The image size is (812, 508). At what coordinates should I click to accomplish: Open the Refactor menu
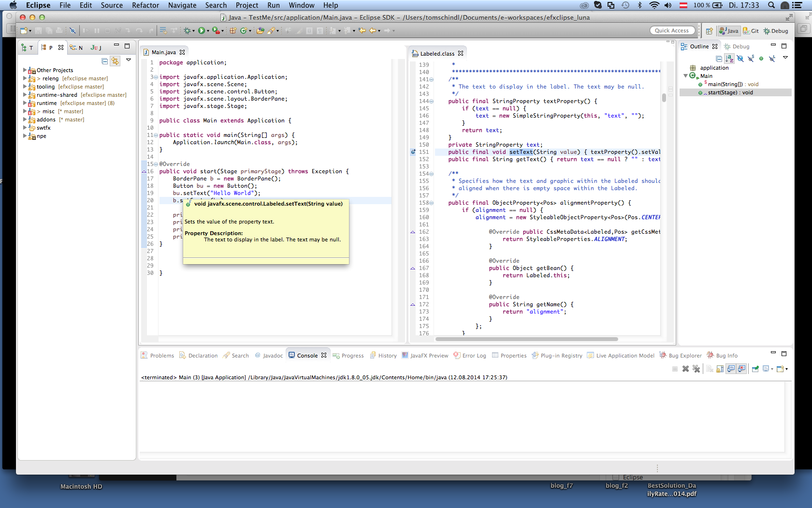(145, 5)
